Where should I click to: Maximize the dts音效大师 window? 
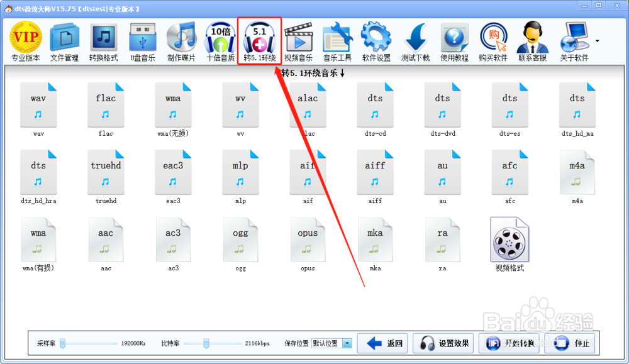599,6
